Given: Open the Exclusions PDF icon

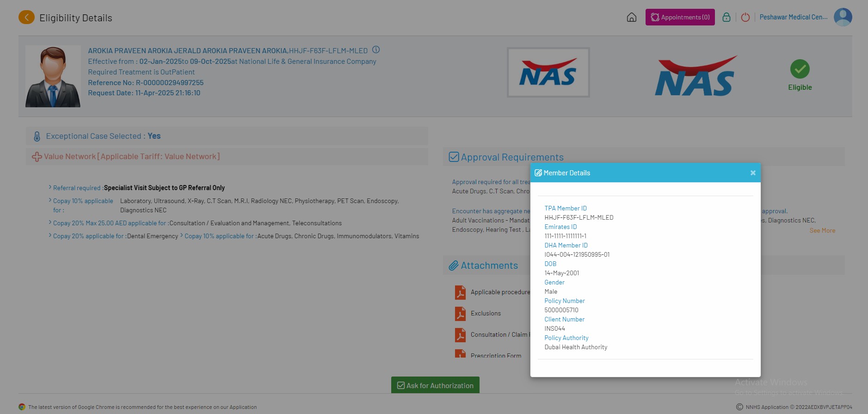Looking at the screenshot, I should 460,314.
